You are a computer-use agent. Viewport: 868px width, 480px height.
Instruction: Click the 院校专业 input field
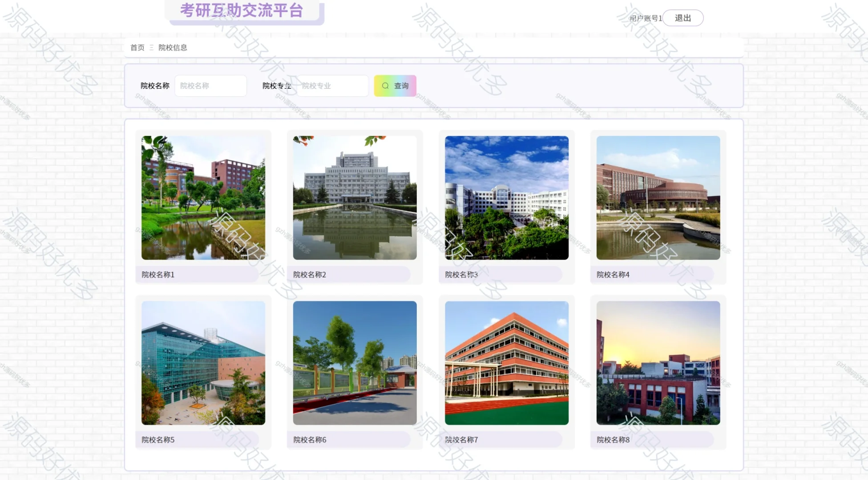point(333,86)
